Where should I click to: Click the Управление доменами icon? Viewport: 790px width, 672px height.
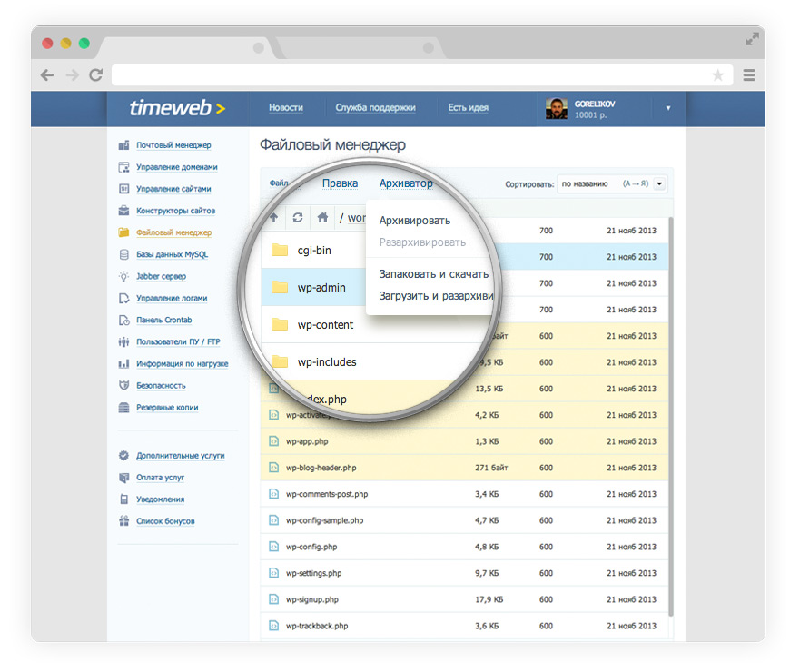(123, 167)
